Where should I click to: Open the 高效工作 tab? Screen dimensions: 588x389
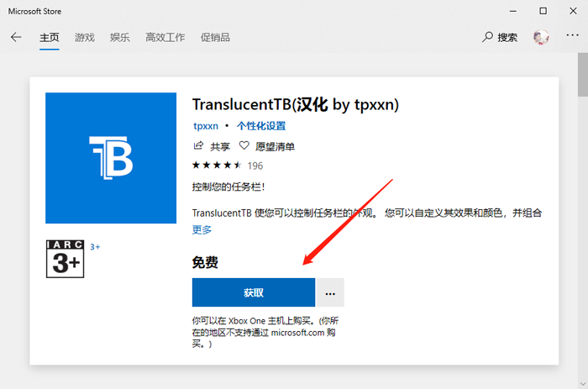(165, 38)
